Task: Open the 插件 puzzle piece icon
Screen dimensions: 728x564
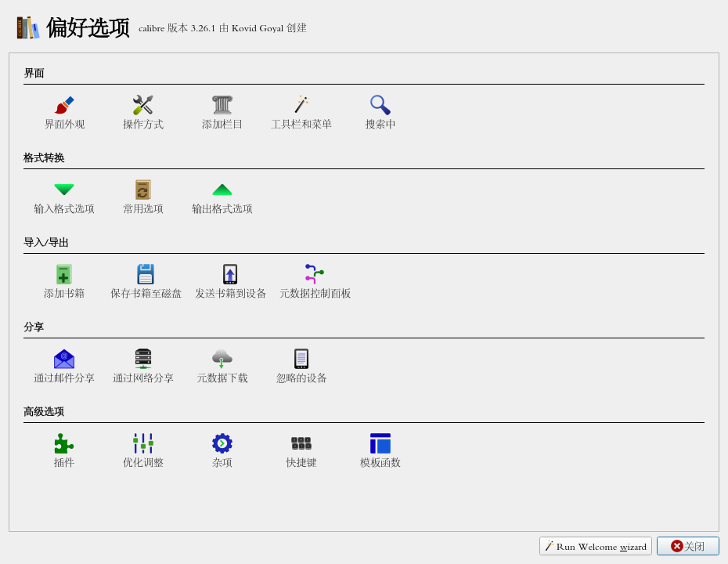Action: pyautogui.click(x=64, y=443)
